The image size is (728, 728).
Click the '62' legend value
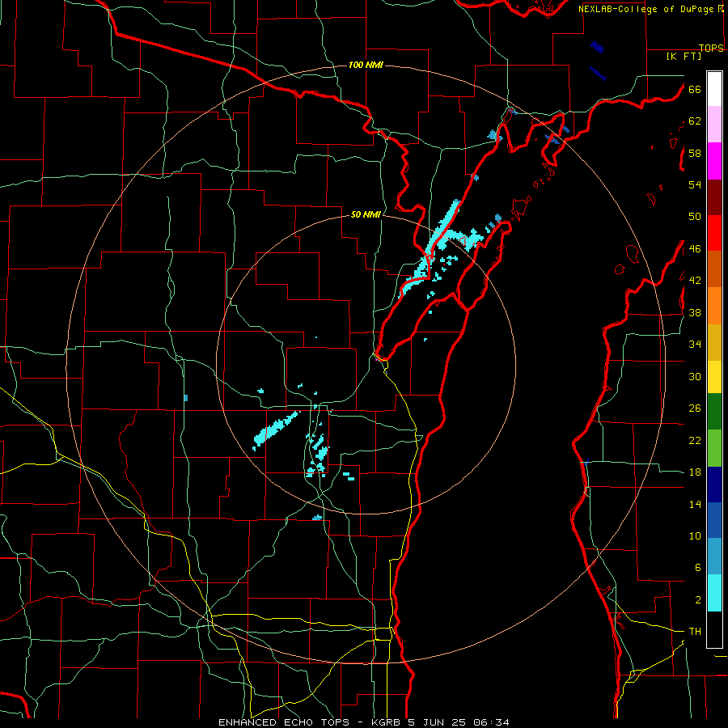(695, 121)
